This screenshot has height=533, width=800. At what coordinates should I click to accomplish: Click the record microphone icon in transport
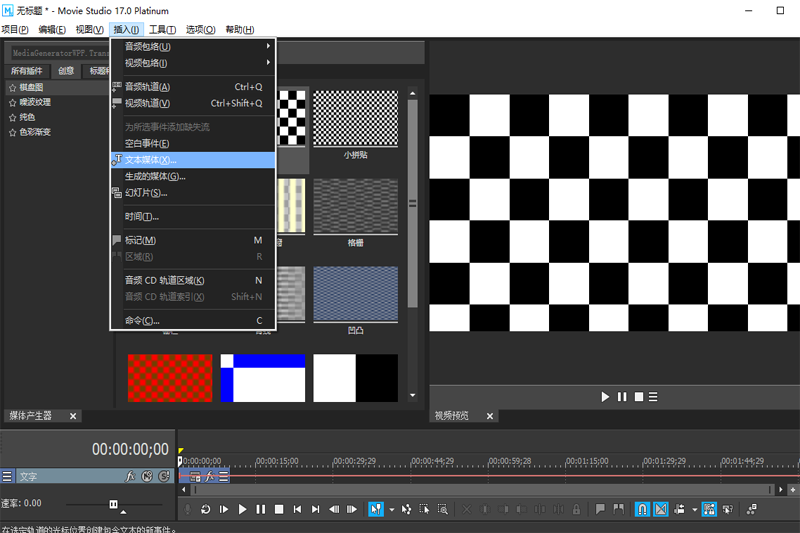coord(187,509)
